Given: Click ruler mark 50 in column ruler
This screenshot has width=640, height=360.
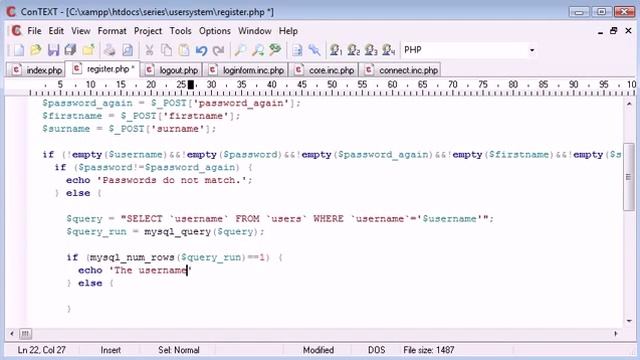Looking at the screenshot, I should 332,84.
